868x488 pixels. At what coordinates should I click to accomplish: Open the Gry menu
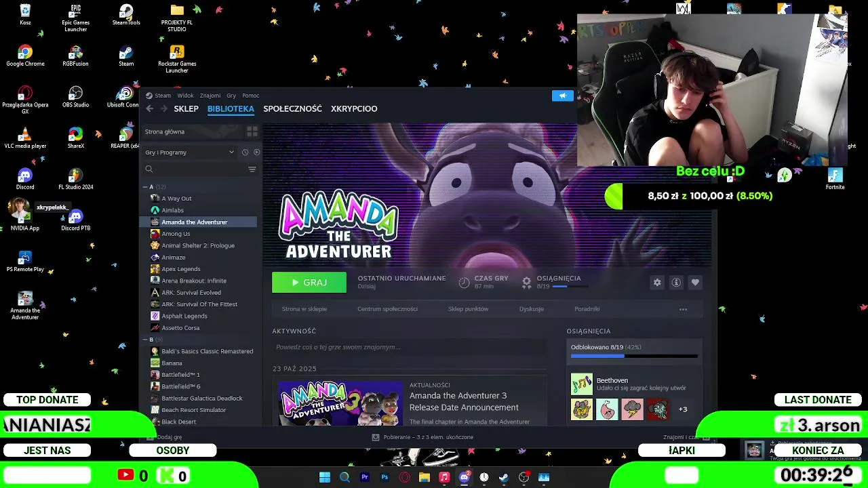[231, 96]
